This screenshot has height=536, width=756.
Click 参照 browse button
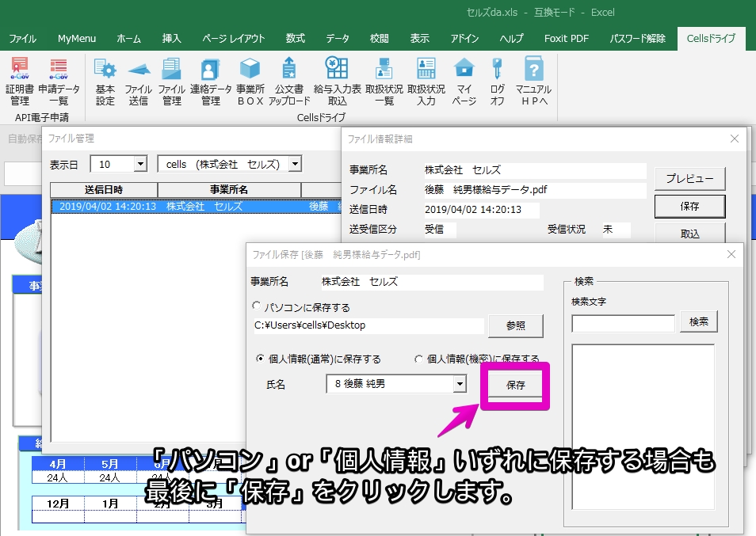click(x=515, y=325)
